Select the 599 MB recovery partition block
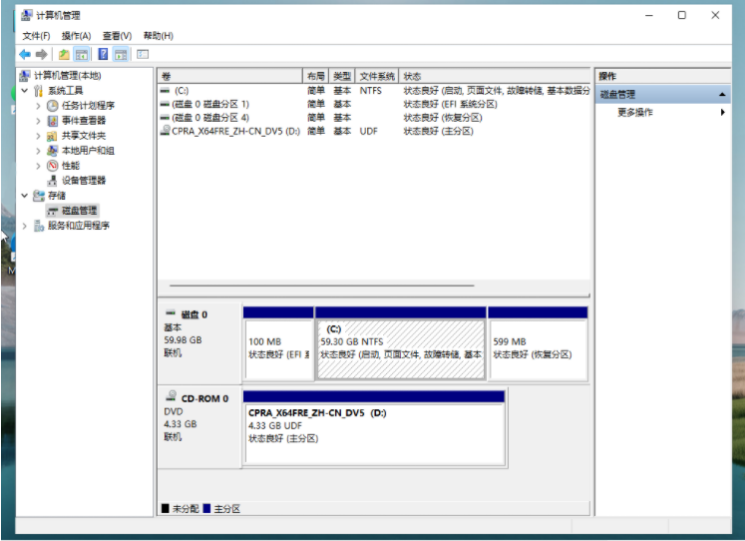Screen dimensions: 745x541 pyautogui.click(x=538, y=348)
